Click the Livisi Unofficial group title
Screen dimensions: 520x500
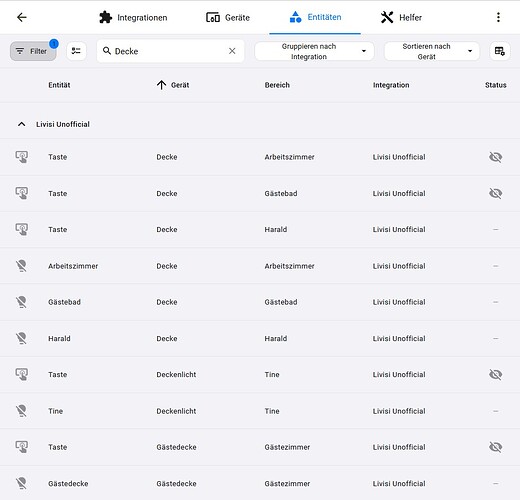tap(63, 124)
